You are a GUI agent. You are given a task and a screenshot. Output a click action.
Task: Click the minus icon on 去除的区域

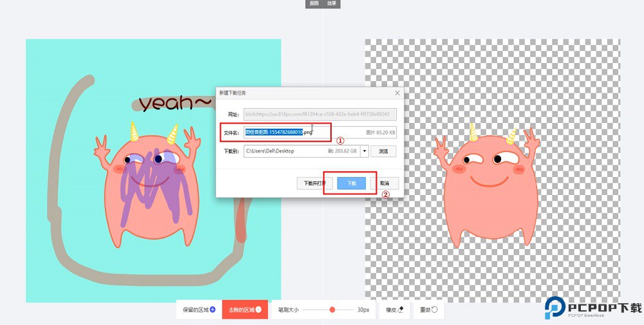258,310
